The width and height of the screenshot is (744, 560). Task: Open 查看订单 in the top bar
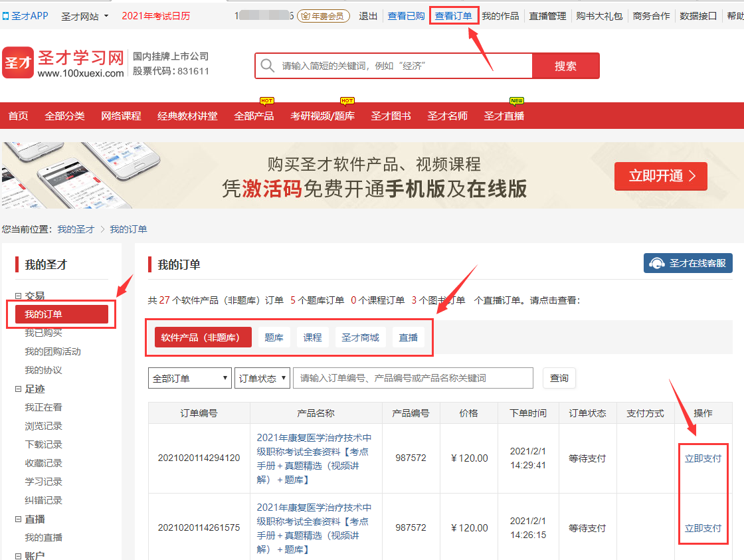pyautogui.click(x=453, y=16)
